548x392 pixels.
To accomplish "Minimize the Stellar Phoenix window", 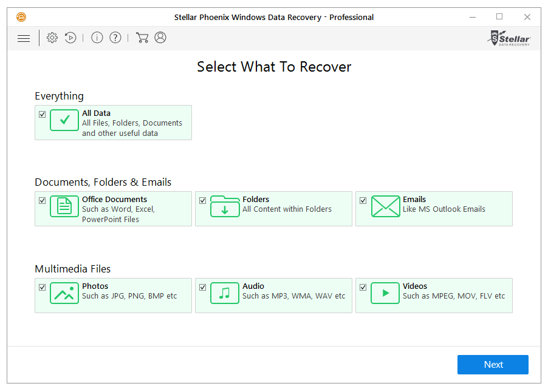I will (473, 17).
